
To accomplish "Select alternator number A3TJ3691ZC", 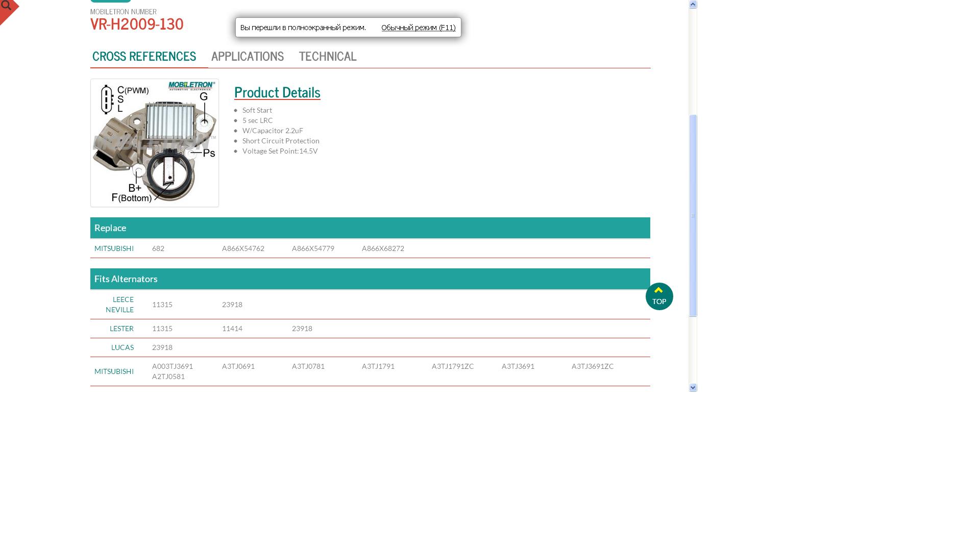I will (x=593, y=366).
